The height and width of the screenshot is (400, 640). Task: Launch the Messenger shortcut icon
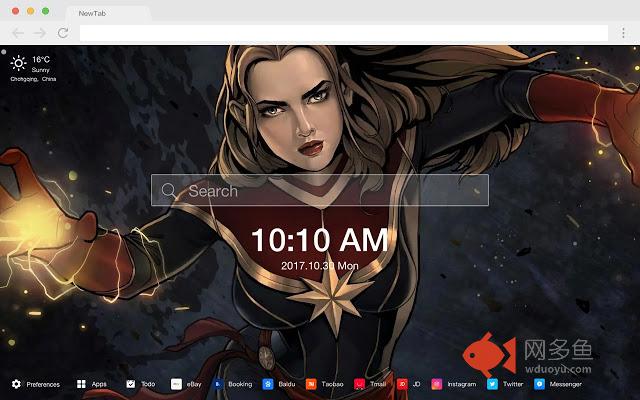click(539, 384)
